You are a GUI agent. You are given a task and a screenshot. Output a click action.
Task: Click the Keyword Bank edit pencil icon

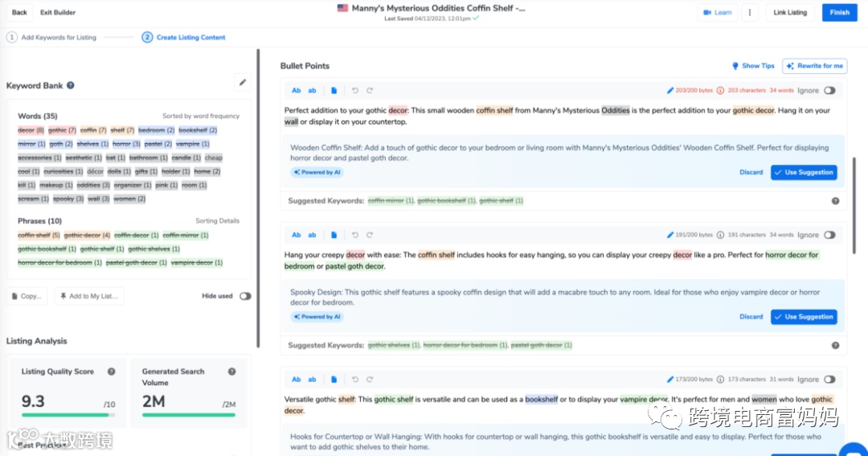(x=243, y=83)
